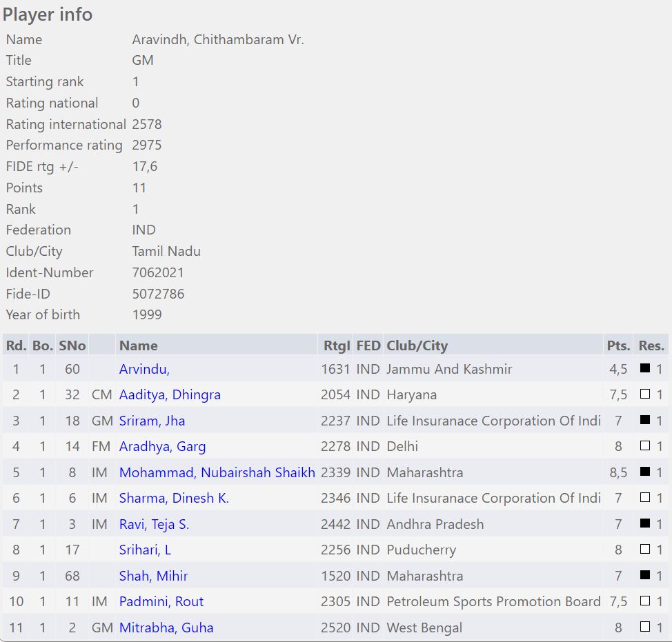Open Ravi, Teja S. profile
This screenshot has width=672, height=642.
coord(154,525)
